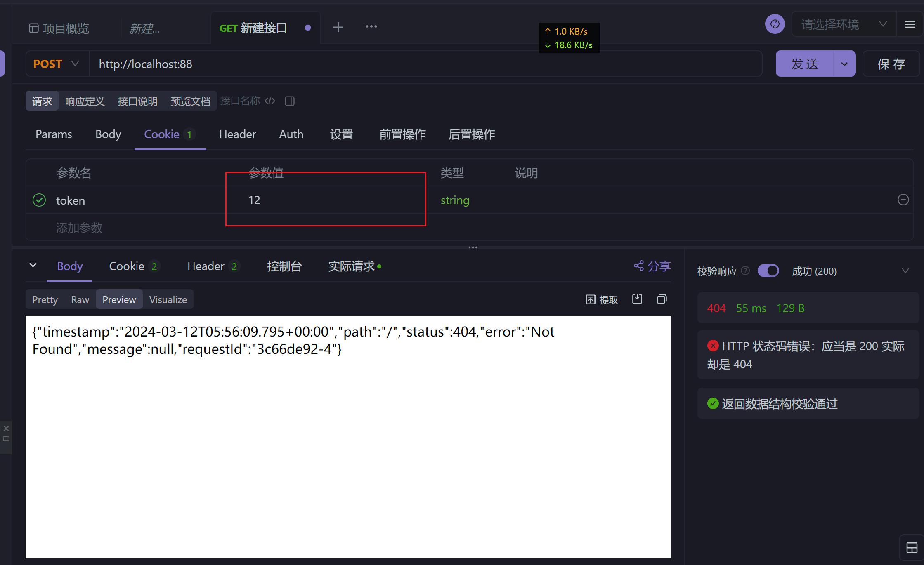This screenshot has width=924, height=565.
Task: Open the 后置操作 post-operations tab
Action: [x=472, y=134]
